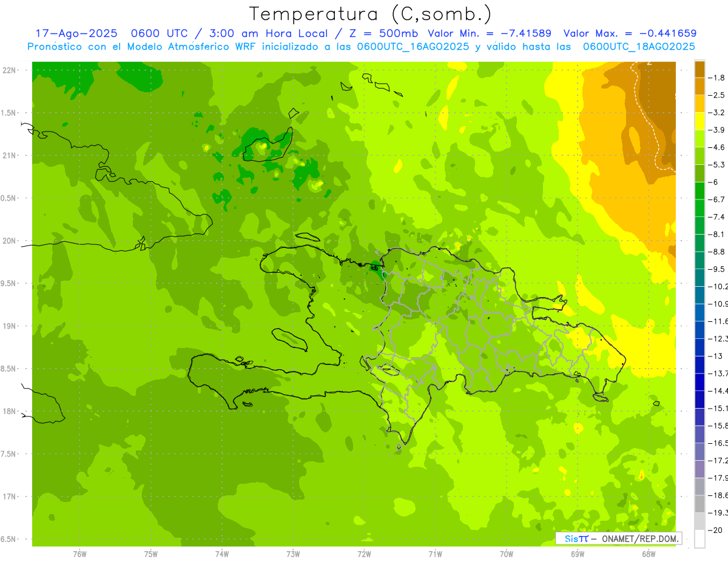Image resolution: width=728 pixels, height=562 pixels.
Task: Click the '70W' longitude label
Action: pos(507,554)
